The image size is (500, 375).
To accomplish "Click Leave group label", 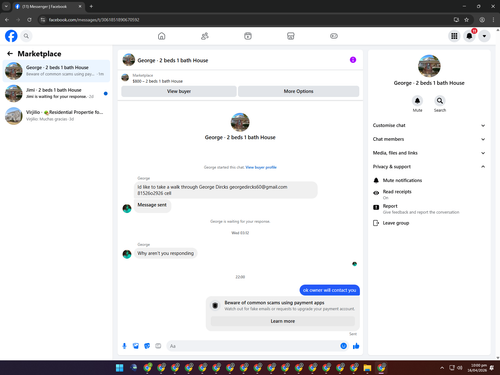I will pos(396,223).
